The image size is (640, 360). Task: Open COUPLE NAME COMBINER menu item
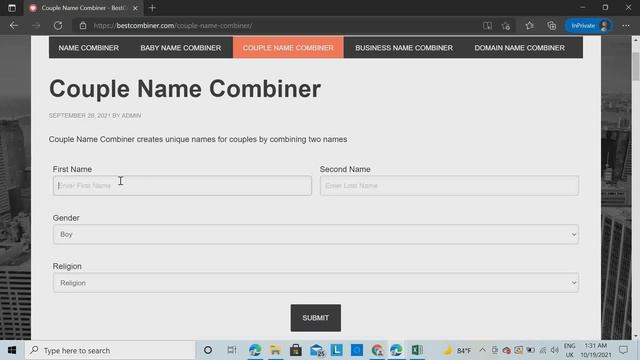288,48
